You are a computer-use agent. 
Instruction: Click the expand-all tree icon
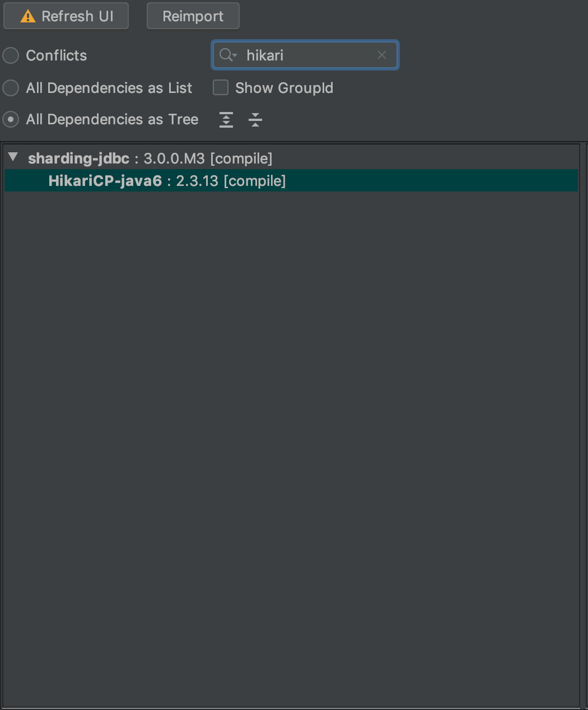click(x=226, y=120)
